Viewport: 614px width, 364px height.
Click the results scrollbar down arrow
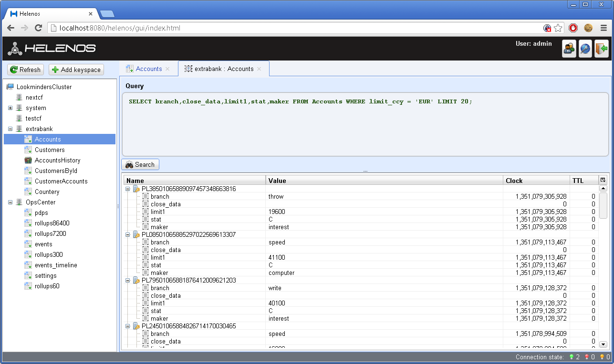602,344
